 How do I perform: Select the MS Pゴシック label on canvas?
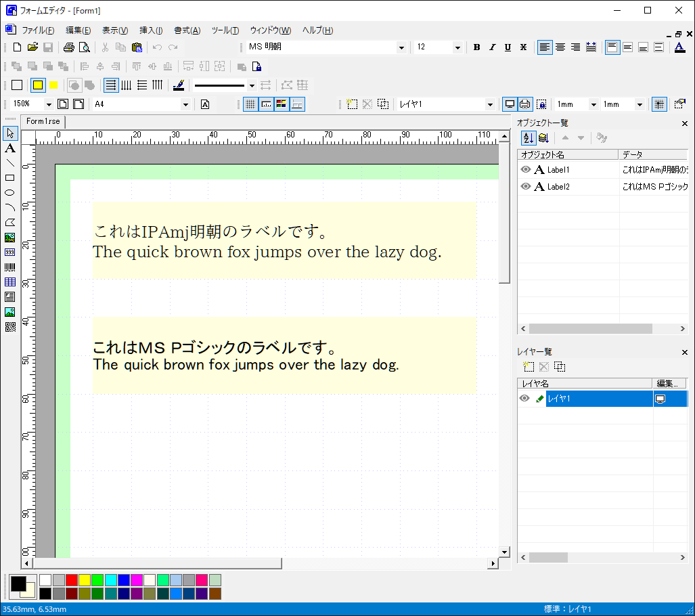point(284,355)
